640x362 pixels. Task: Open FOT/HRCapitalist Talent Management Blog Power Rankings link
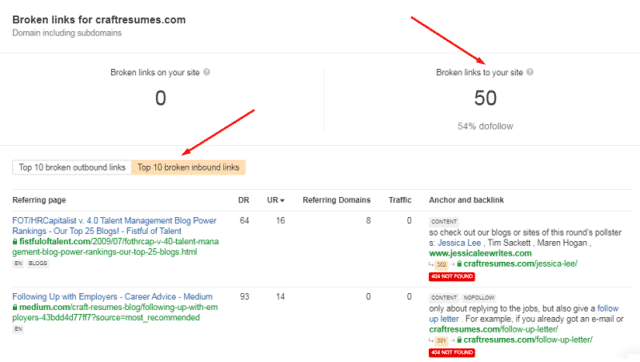[114, 226]
